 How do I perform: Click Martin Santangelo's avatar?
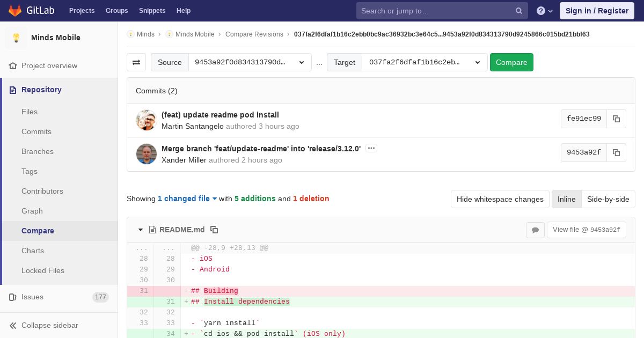click(x=146, y=120)
